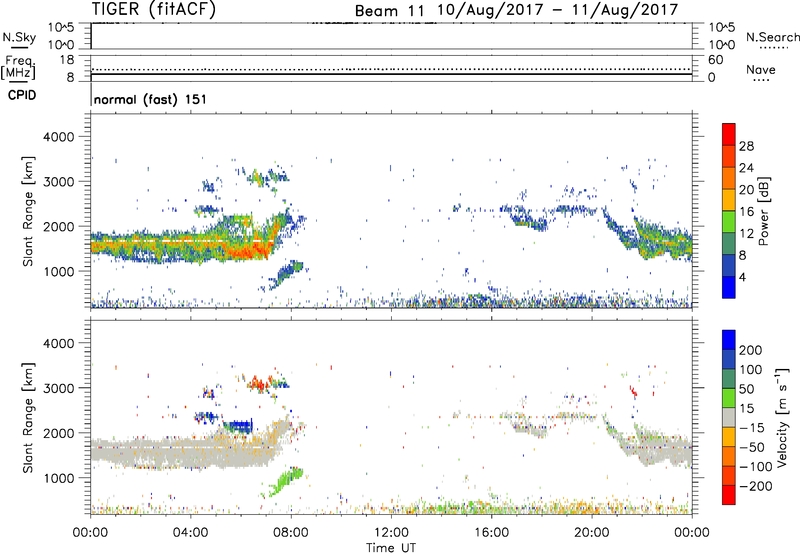The width and height of the screenshot is (800, 554).
Task: Click the green 12 dB power colorbar segment
Action: coord(729,222)
